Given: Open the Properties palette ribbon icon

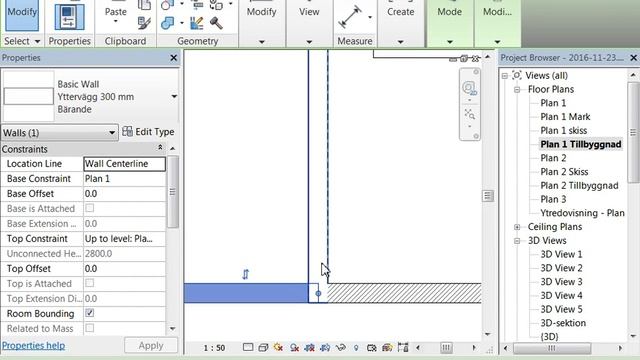Looking at the screenshot, I should pyautogui.click(x=69, y=17).
